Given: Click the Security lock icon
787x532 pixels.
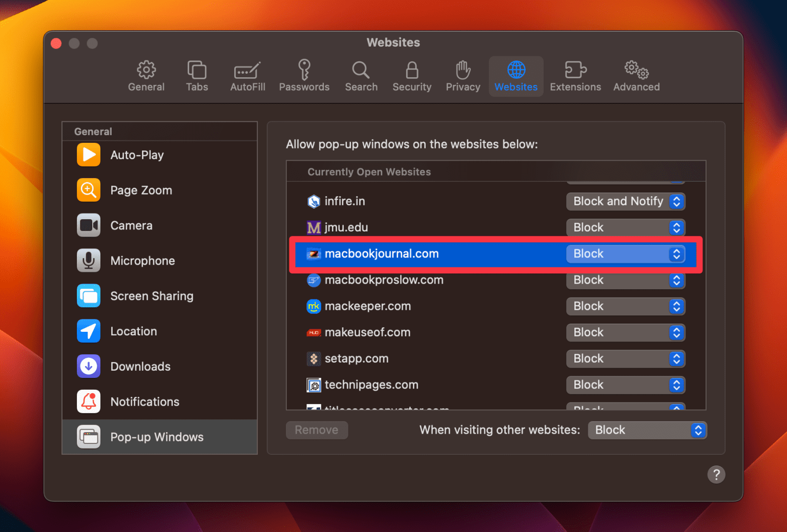Looking at the screenshot, I should (411, 75).
